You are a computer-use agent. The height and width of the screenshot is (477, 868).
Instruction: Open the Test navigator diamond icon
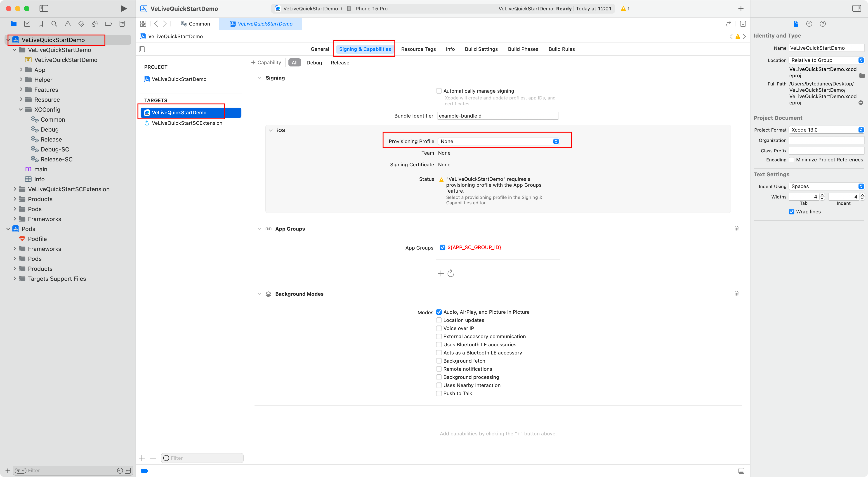click(x=81, y=24)
